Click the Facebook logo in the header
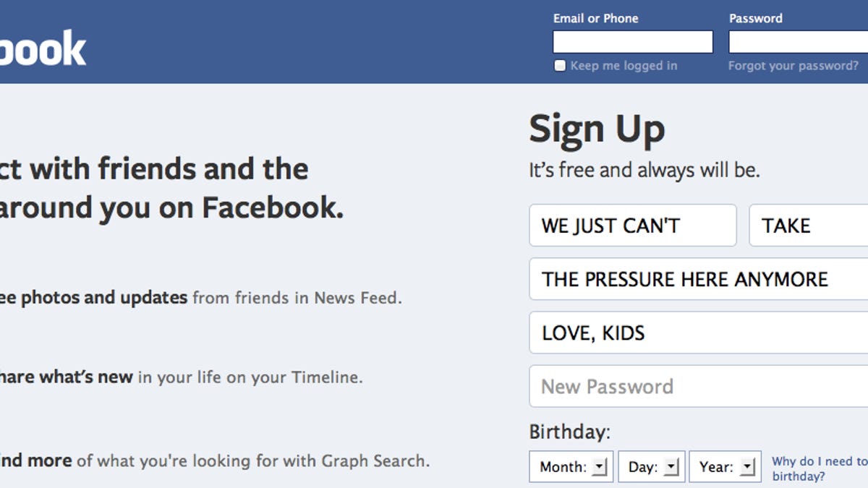 point(43,49)
